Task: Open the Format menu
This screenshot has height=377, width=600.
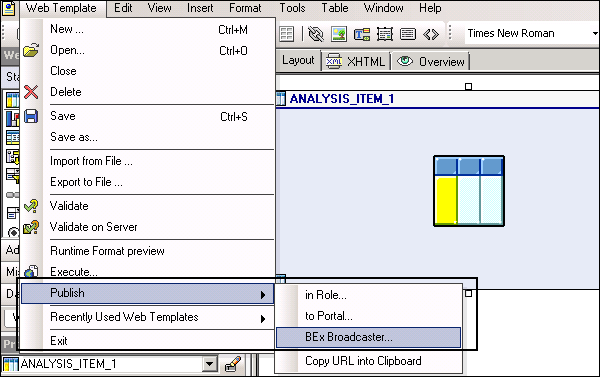Action: coord(245,8)
